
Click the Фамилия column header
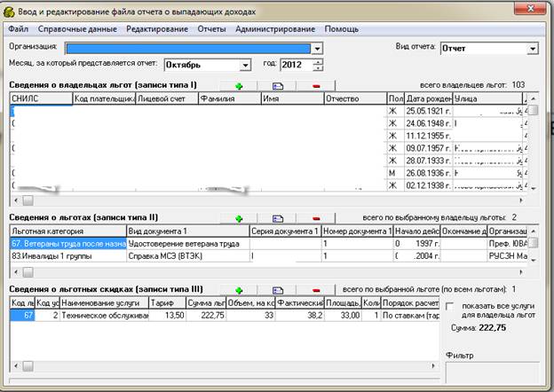coord(230,98)
